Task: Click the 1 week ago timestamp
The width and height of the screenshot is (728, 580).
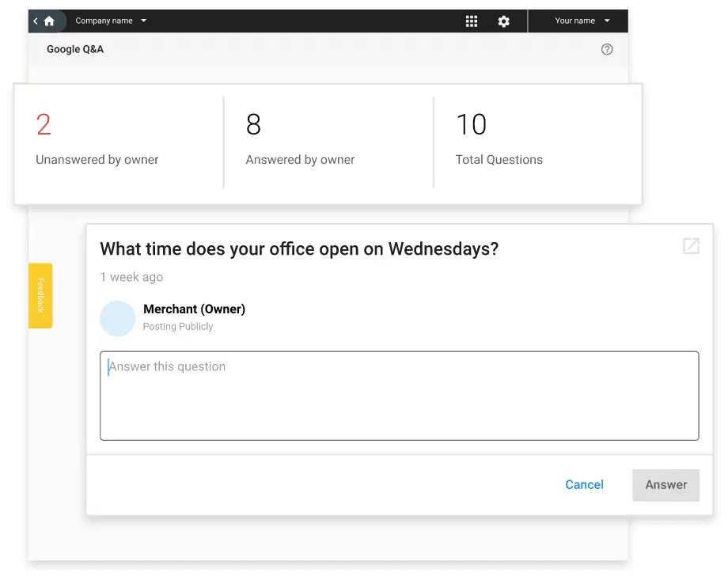Action: (x=131, y=277)
